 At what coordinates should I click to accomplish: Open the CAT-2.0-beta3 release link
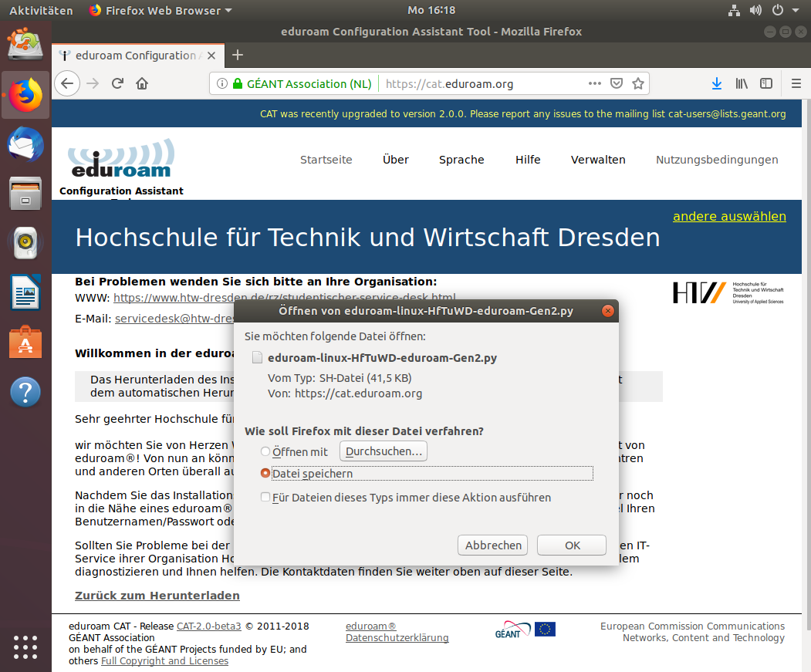pyautogui.click(x=209, y=626)
